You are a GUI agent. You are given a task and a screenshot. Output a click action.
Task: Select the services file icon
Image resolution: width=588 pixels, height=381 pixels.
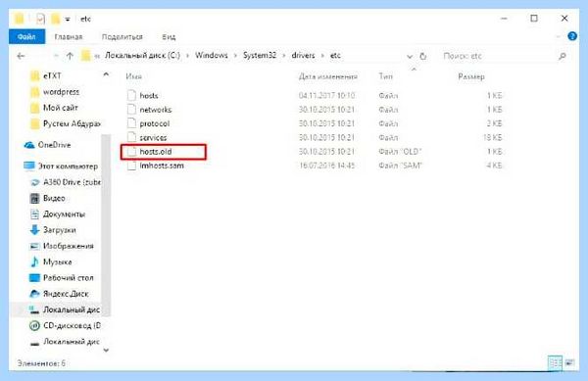131,137
